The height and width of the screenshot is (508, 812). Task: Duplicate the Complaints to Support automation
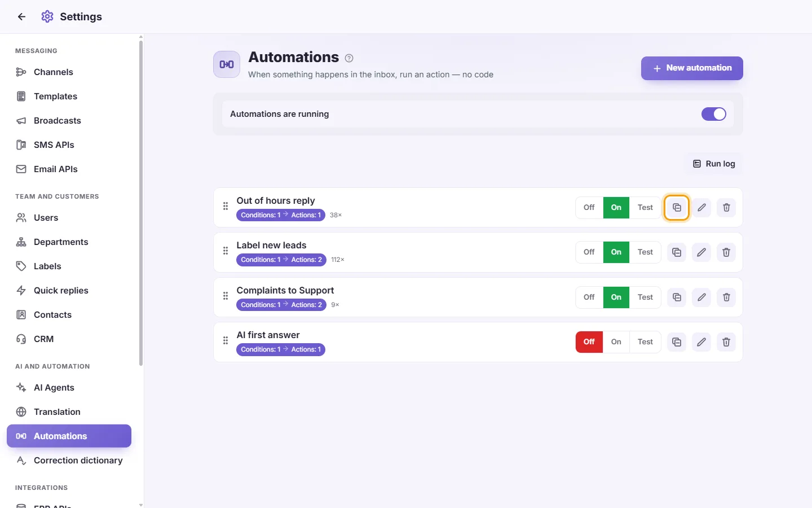click(x=677, y=297)
